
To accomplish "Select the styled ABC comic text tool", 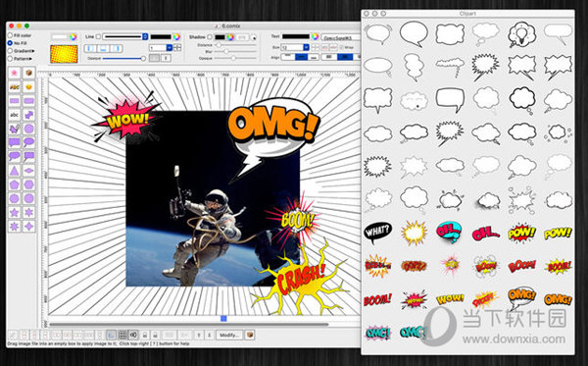I will (x=15, y=87).
